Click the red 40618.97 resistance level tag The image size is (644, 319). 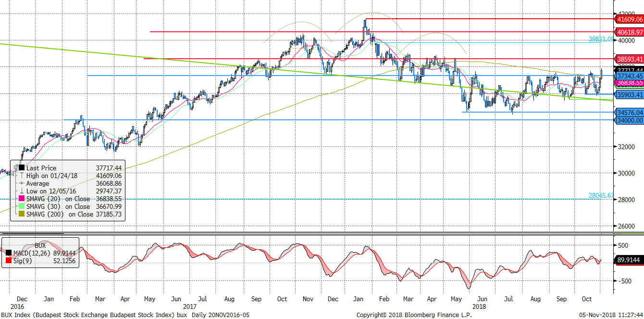coord(630,32)
